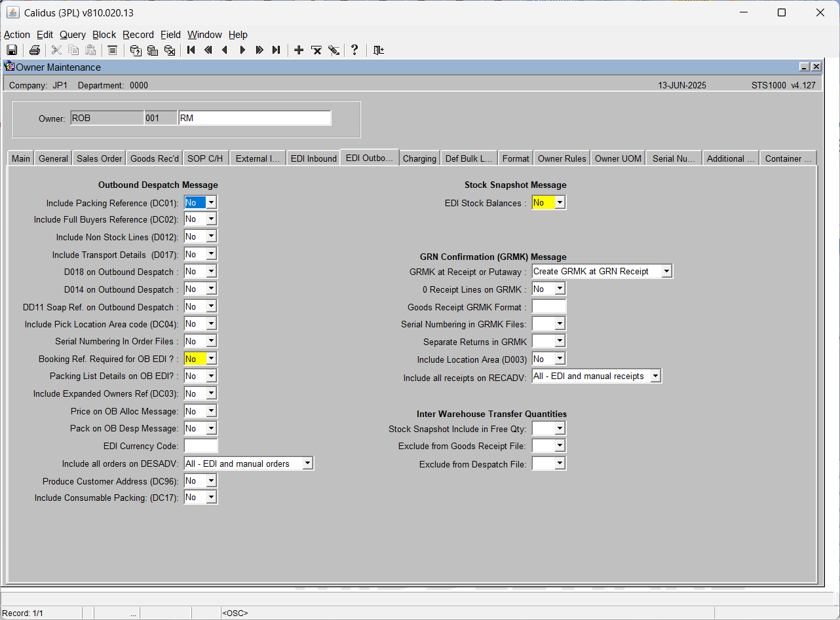Click the Exit door icon in toolbar
The height and width of the screenshot is (620, 840).
(x=378, y=50)
